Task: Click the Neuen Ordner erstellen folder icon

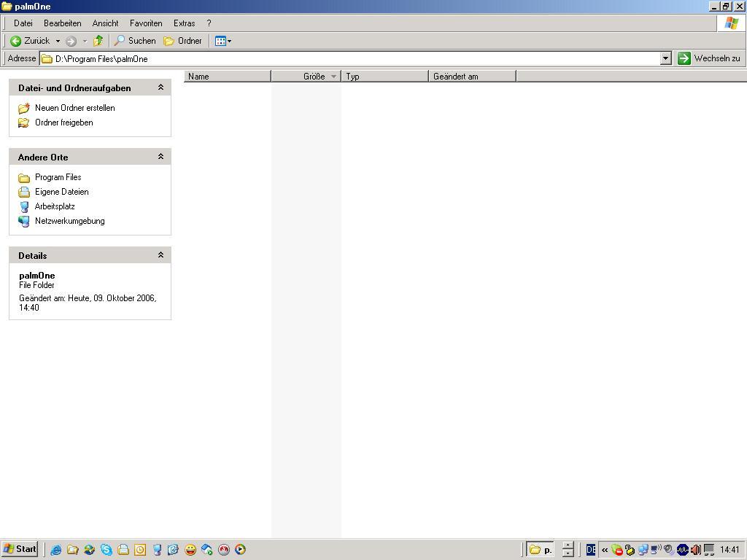Action: pos(24,108)
